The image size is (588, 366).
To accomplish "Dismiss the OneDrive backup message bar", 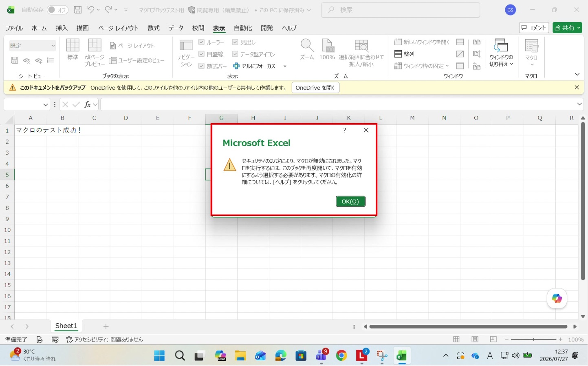I will [x=577, y=88].
